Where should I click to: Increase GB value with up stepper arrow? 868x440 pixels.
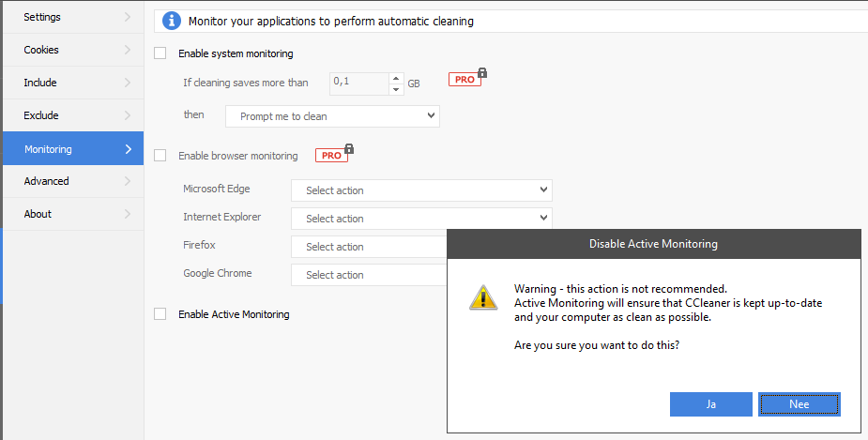point(396,78)
